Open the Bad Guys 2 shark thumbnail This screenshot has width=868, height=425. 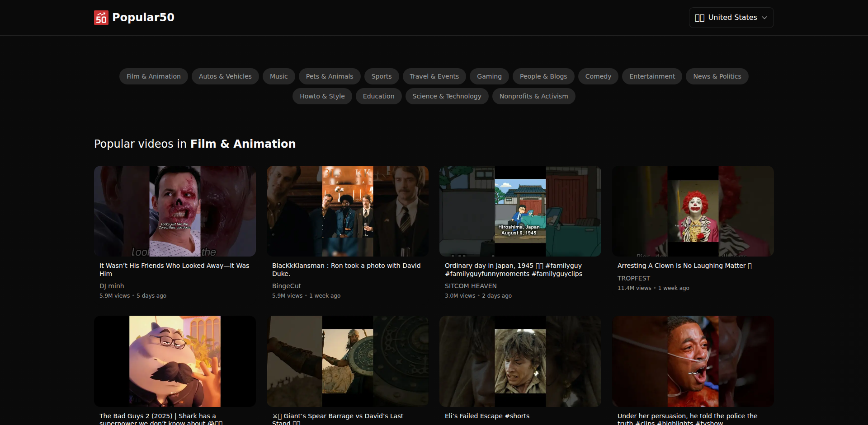click(175, 361)
